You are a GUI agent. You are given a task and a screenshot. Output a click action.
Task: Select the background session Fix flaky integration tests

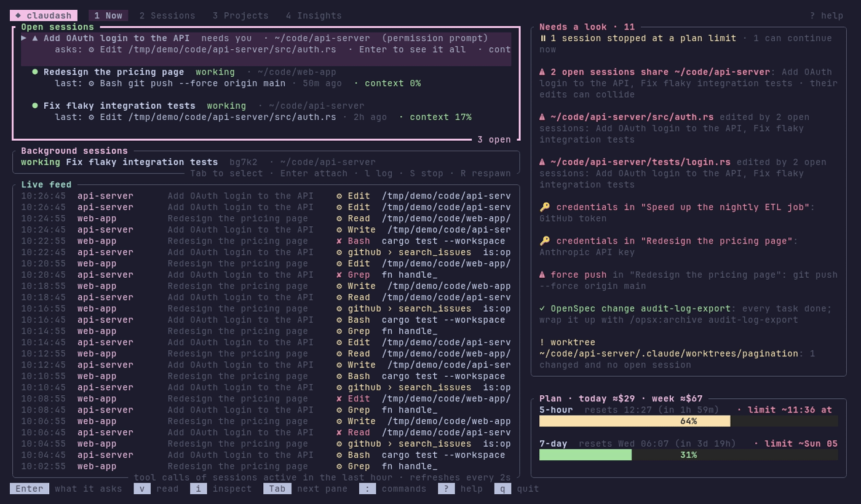[x=142, y=162]
